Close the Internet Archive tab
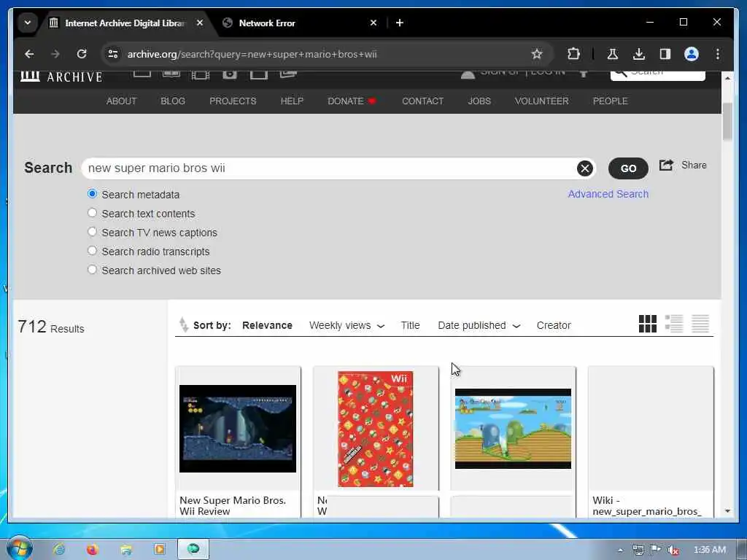747x560 pixels. (x=200, y=23)
